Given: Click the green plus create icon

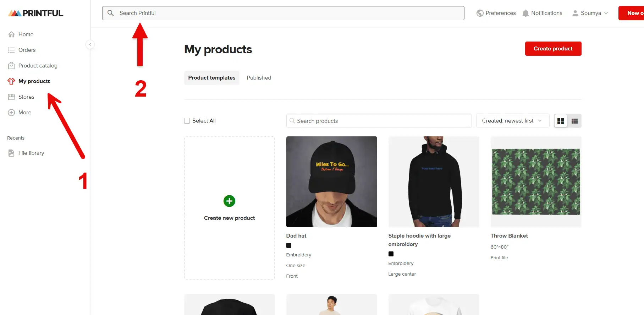Looking at the screenshot, I should [x=229, y=201].
